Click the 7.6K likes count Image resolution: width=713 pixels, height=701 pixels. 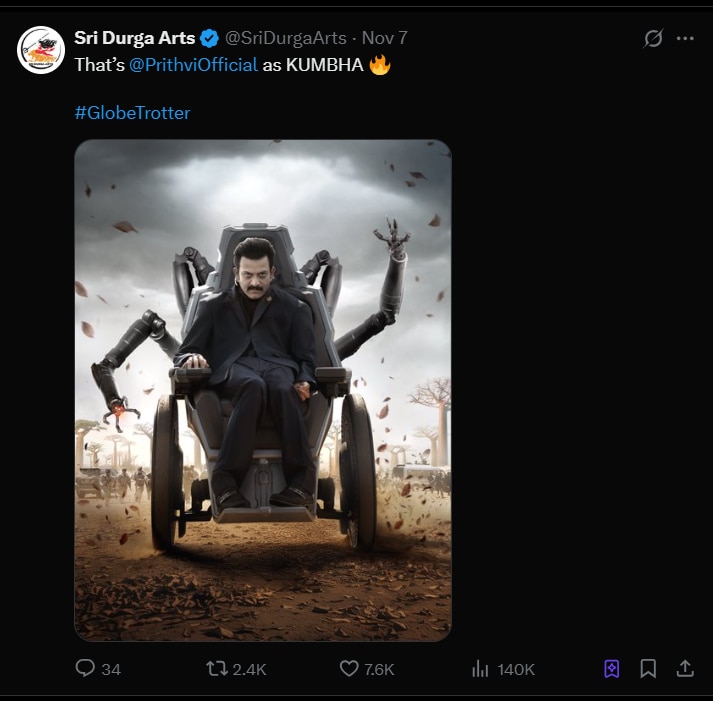(x=380, y=669)
